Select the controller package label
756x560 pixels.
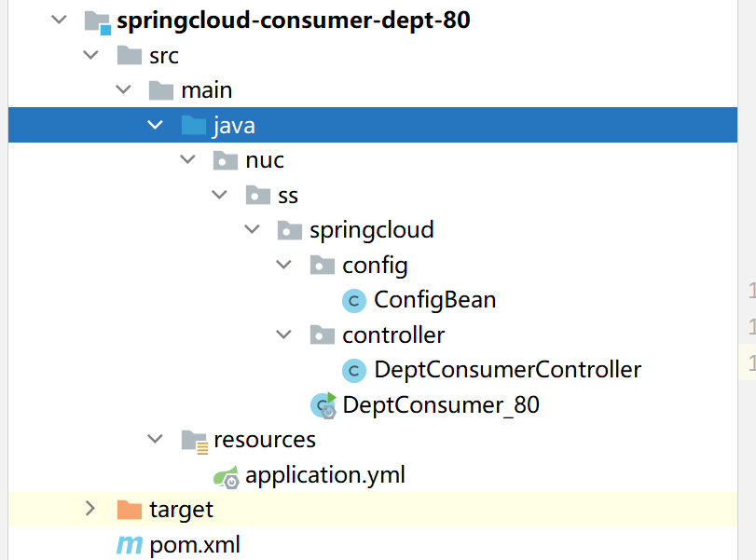coord(393,335)
